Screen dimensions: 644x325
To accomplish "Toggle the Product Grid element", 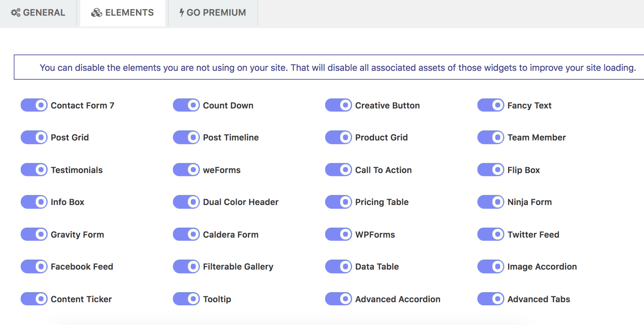I will (x=338, y=137).
